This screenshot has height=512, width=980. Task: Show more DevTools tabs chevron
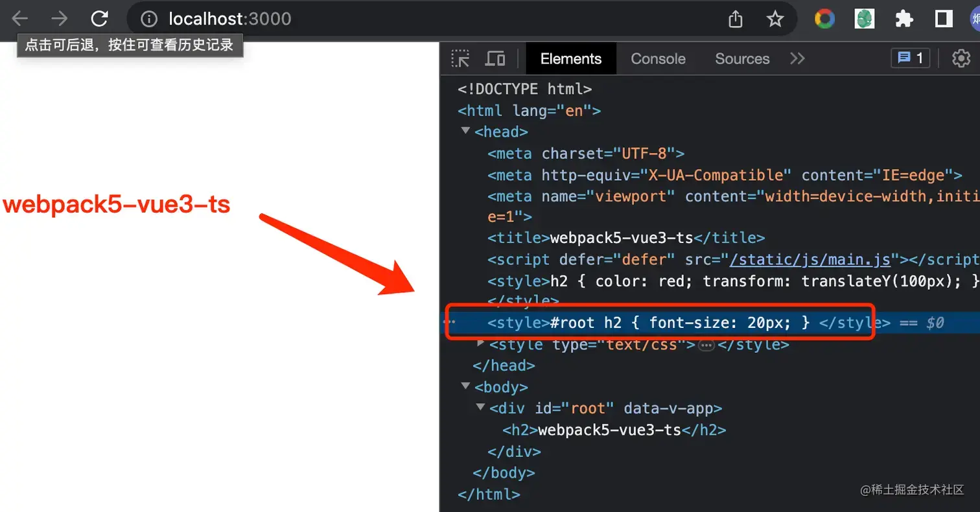[x=797, y=58]
